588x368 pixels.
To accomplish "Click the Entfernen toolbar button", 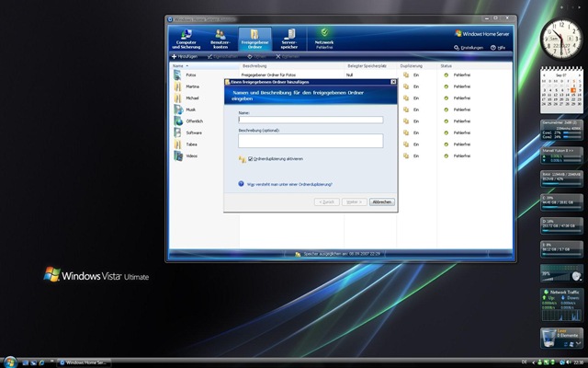I will click(288, 57).
